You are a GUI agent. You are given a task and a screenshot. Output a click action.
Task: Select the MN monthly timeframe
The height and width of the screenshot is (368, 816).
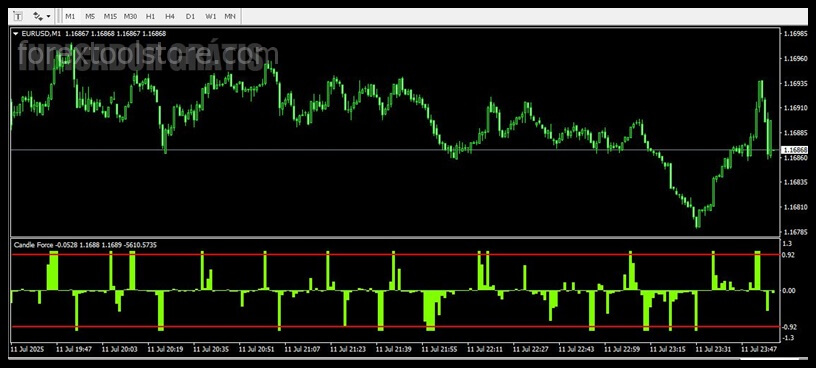pos(230,16)
